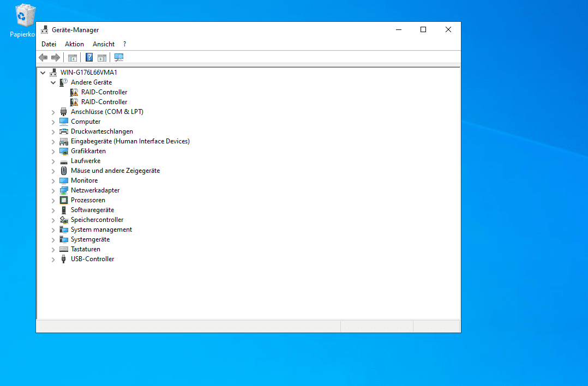The image size is (588, 386).
Task: Select the first RAID-Controller entry text
Action: (104, 92)
